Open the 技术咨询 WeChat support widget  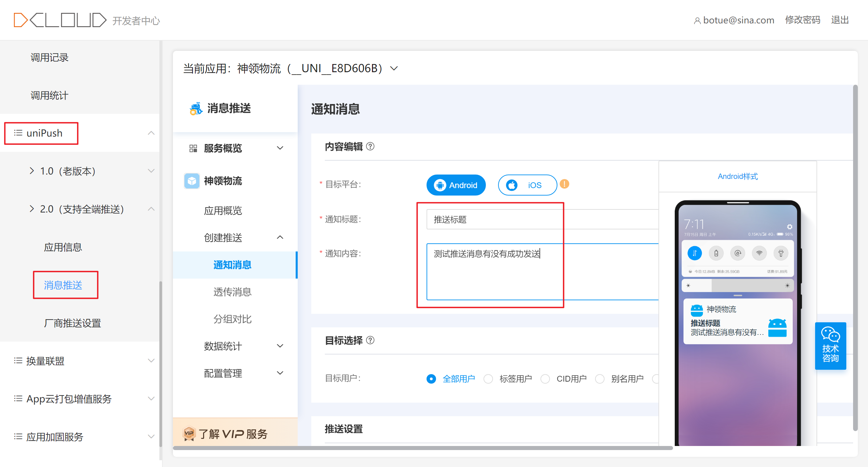click(x=830, y=346)
